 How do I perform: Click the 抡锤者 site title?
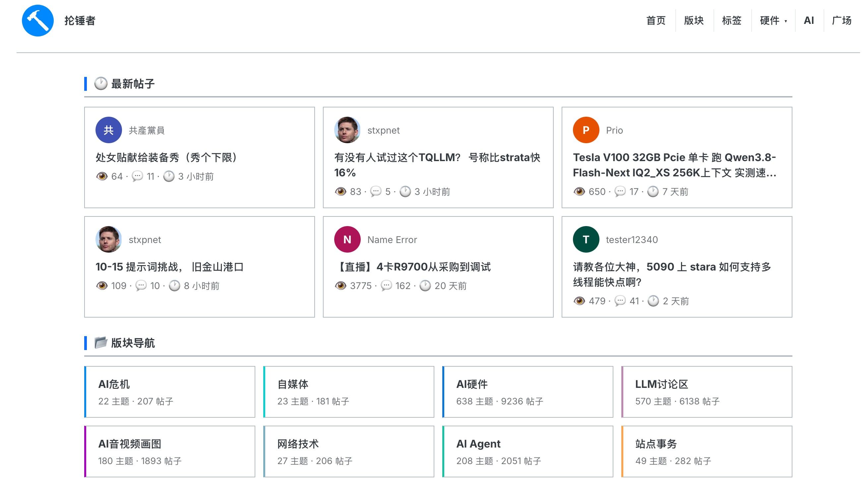(x=80, y=21)
